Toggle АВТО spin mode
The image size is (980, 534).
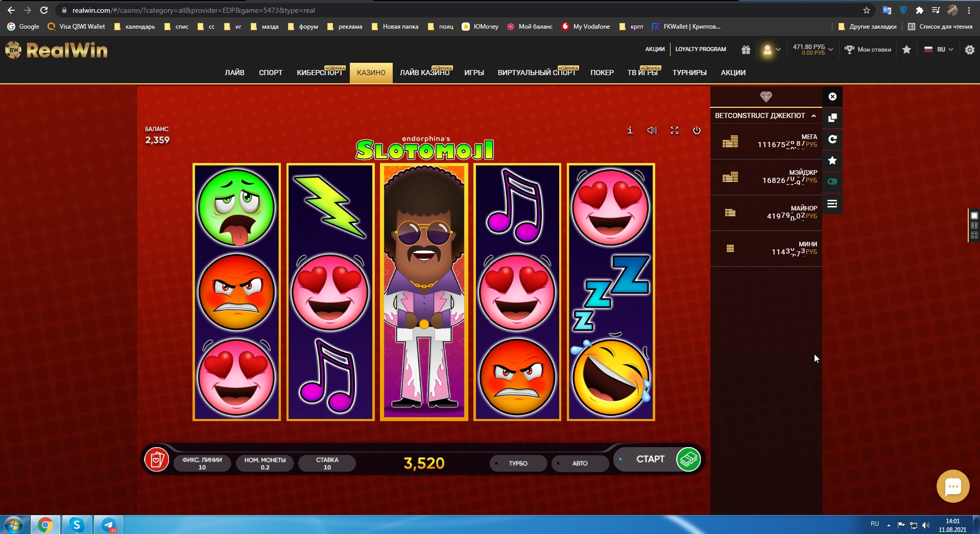point(580,463)
